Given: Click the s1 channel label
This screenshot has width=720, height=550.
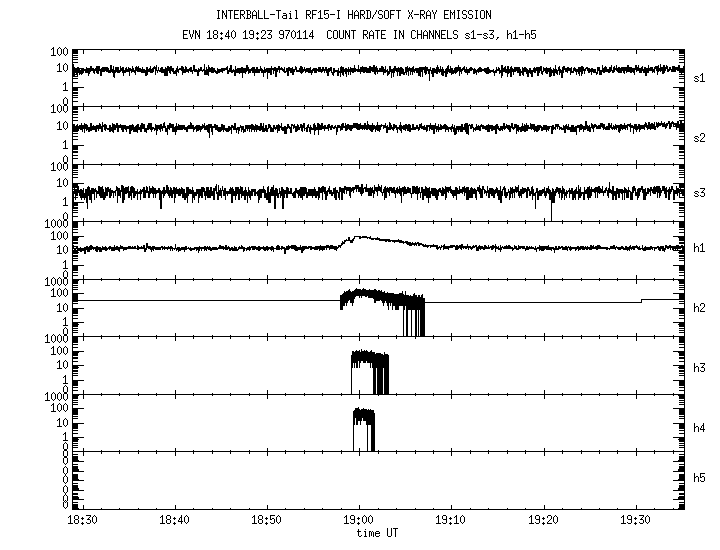Looking at the screenshot, I should coord(700,77).
